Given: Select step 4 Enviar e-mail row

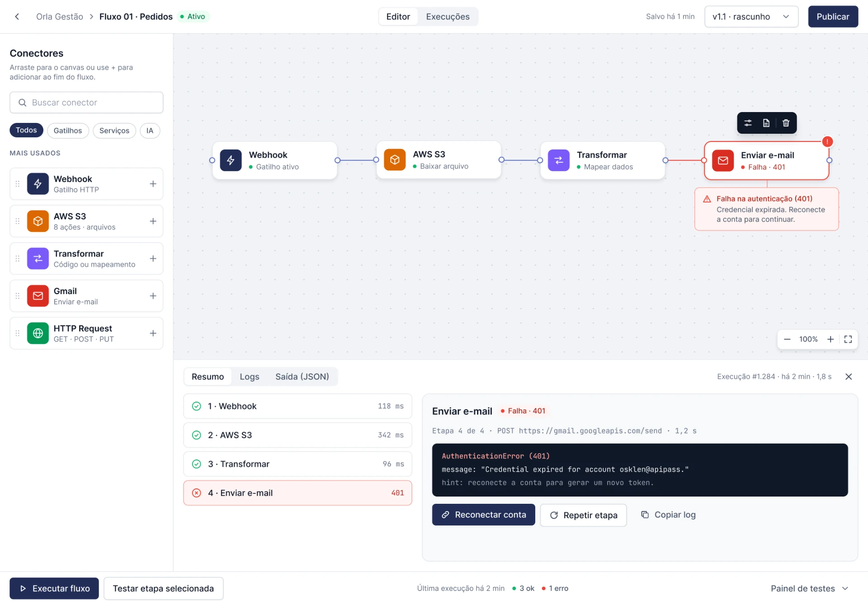Looking at the screenshot, I should pos(297,493).
